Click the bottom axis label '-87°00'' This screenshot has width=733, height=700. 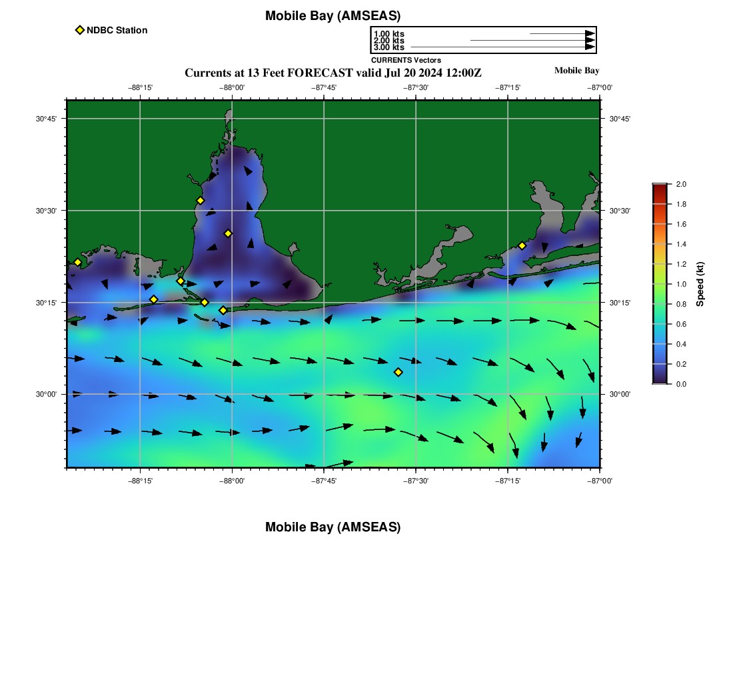[x=600, y=481]
